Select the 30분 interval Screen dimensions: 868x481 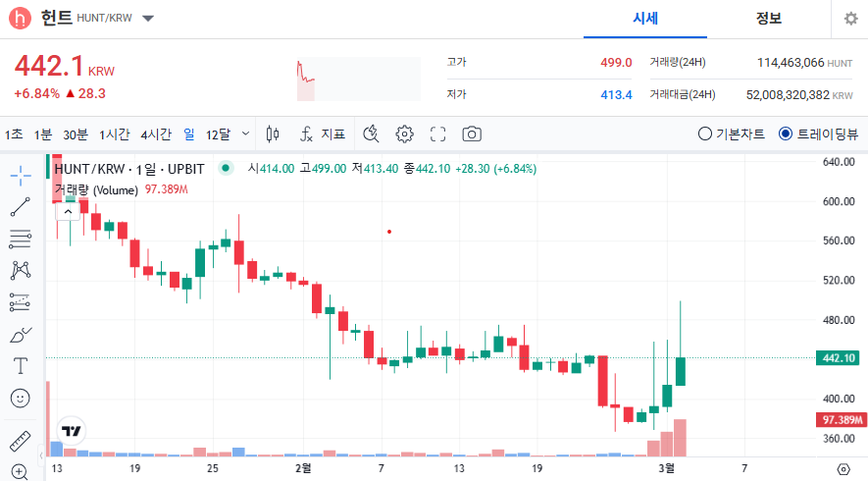76,134
